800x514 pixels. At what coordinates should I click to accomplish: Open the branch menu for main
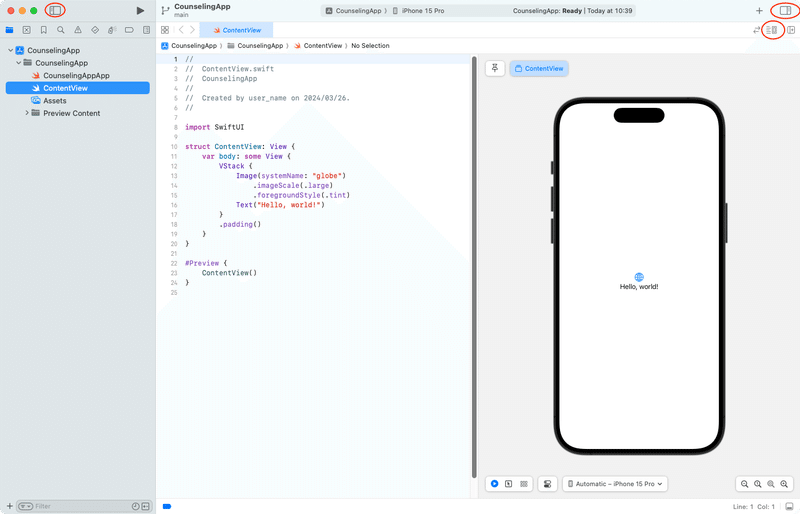tap(165, 10)
